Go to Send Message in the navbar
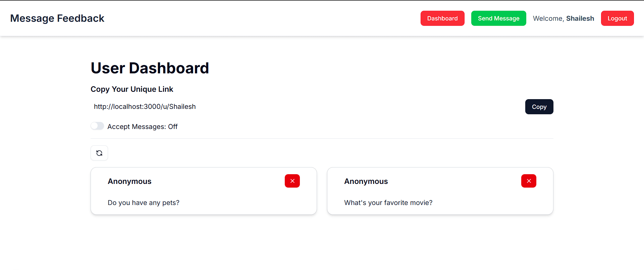644x270 pixels. pos(498,18)
